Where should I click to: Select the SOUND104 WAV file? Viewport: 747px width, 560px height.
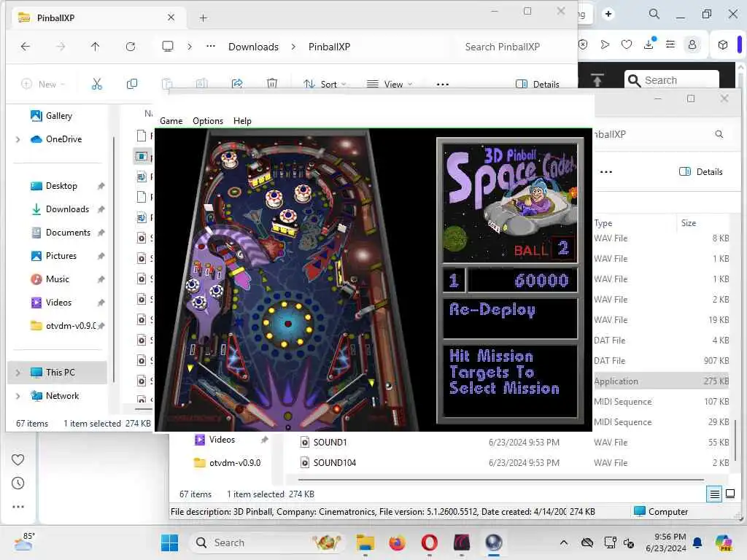coord(335,463)
